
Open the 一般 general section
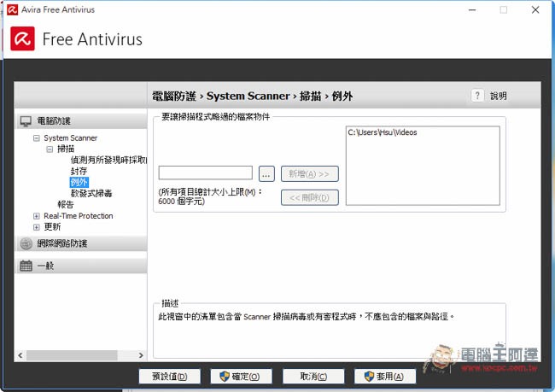point(81,266)
